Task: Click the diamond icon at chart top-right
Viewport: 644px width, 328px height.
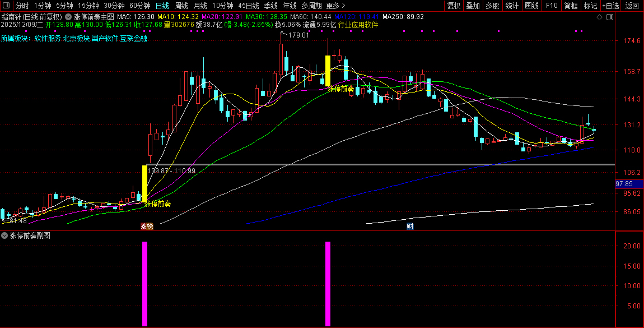Action: tap(599, 17)
